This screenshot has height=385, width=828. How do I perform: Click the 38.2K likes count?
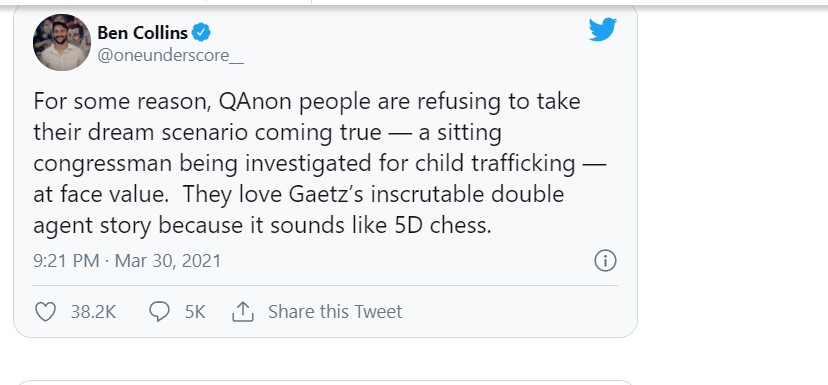[x=93, y=312]
